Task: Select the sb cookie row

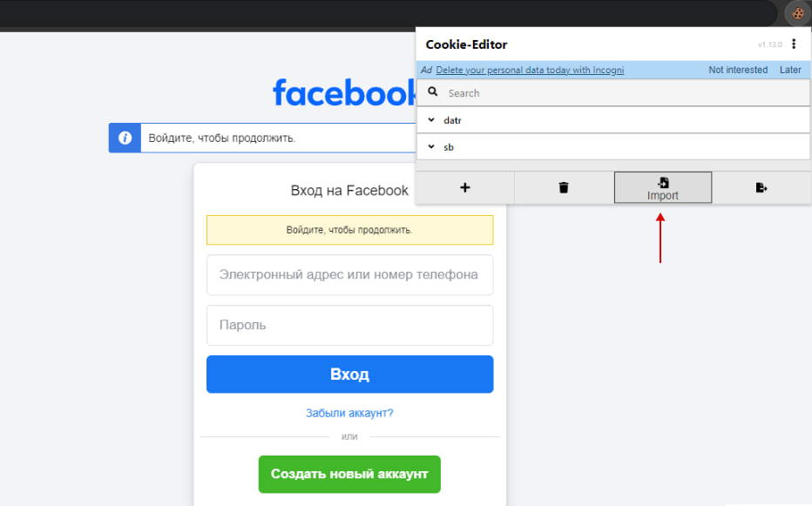Action: point(613,147)
